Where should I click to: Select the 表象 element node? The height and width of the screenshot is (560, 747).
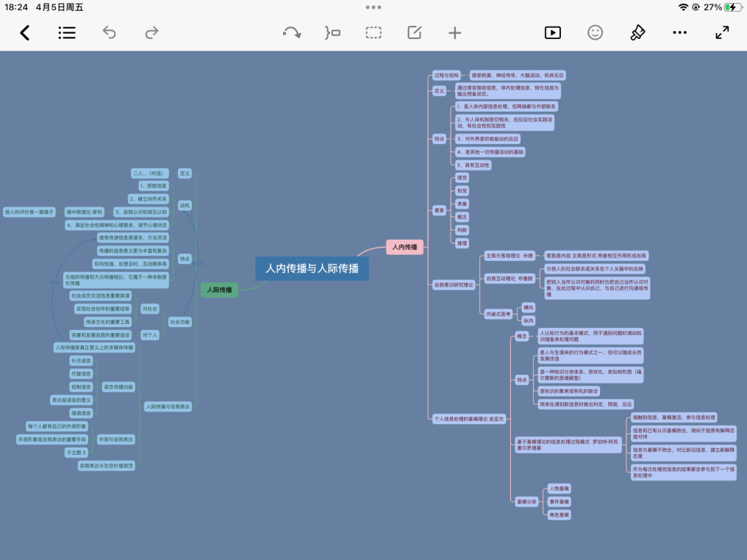coord(462,204)
